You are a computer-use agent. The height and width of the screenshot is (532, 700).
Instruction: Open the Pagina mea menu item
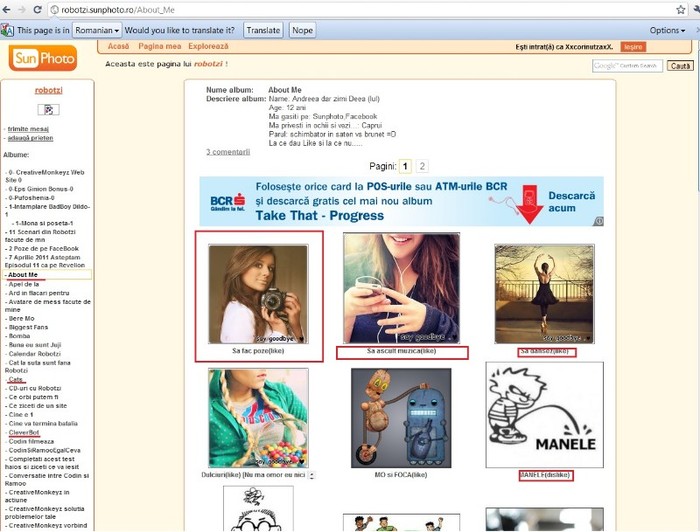(x=159, y=47)
